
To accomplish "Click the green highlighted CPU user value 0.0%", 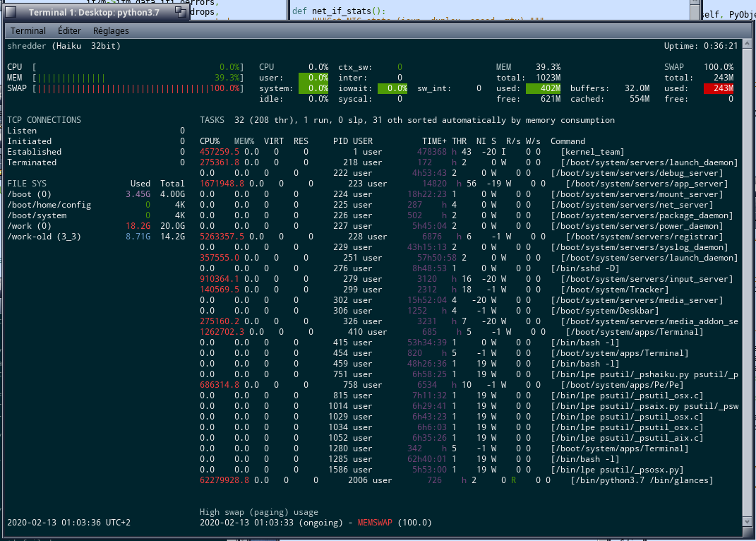I will (315, 78).
